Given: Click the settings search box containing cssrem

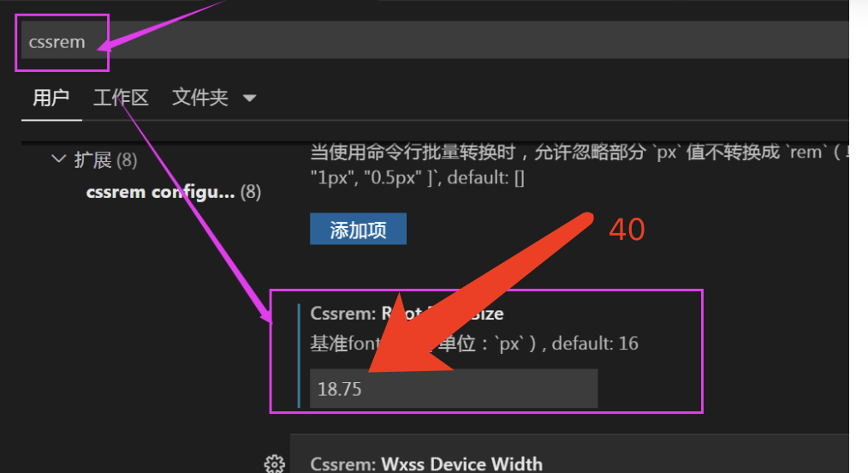Looking at the screenshot, I should pyautogui.click(x=435, y=41).
